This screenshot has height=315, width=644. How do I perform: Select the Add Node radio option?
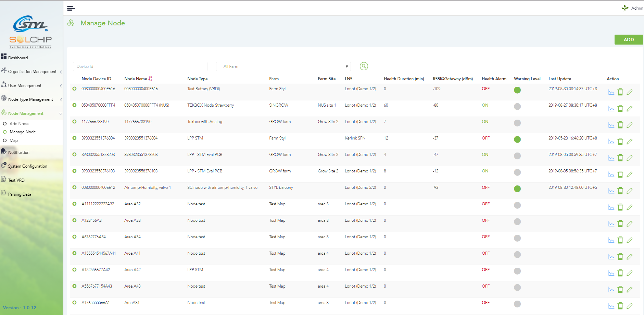click(5, 124)
